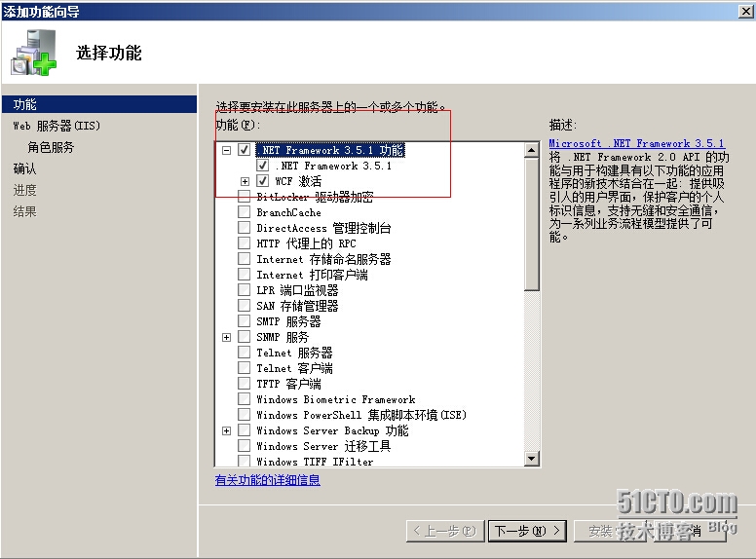Uncheck the .NET Framework 3.5.1 sub-item checkbox

point(262,166)
